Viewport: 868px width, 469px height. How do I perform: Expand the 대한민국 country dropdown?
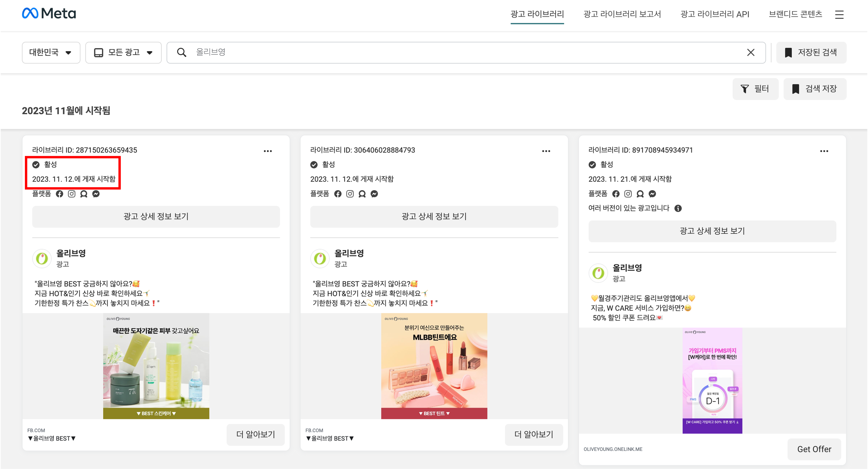pos(51,53)
